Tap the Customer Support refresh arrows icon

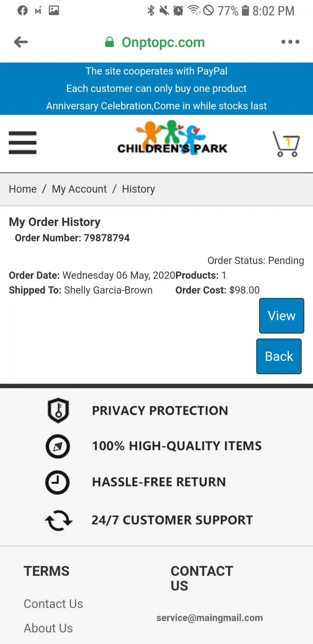[x=58, y=520]
